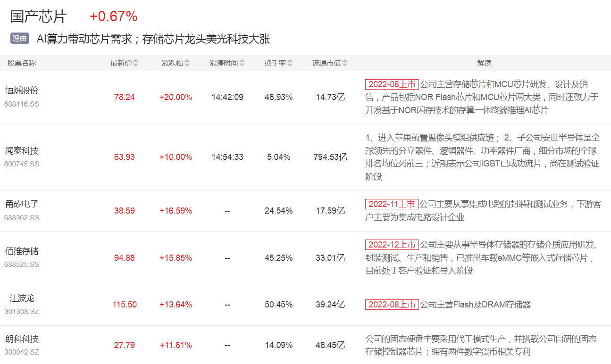The height and width of the screenshot is (364, 611).
Task: Sort by 最新价 using its sort arrows
Action: (136, 63)
